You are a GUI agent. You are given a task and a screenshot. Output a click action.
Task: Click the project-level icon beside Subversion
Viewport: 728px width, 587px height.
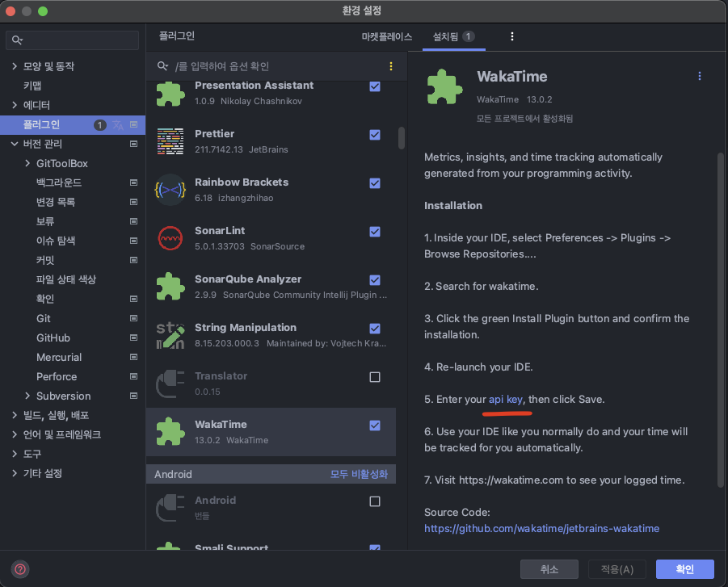tap(133, 396)
